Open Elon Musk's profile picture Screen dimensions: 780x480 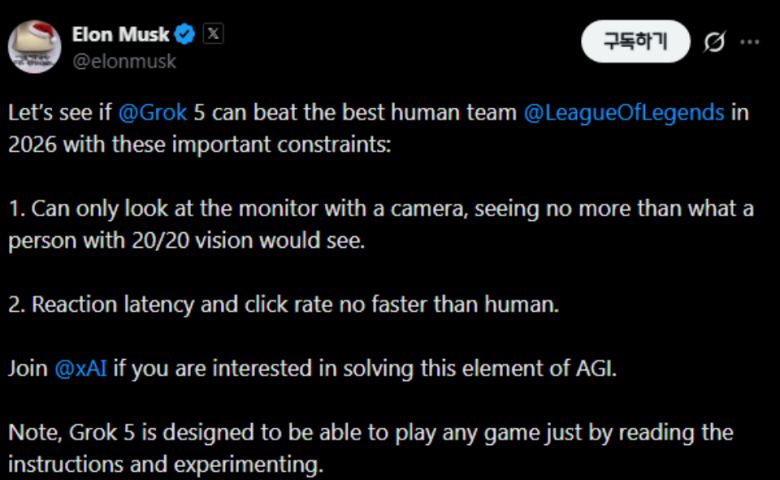35,46
